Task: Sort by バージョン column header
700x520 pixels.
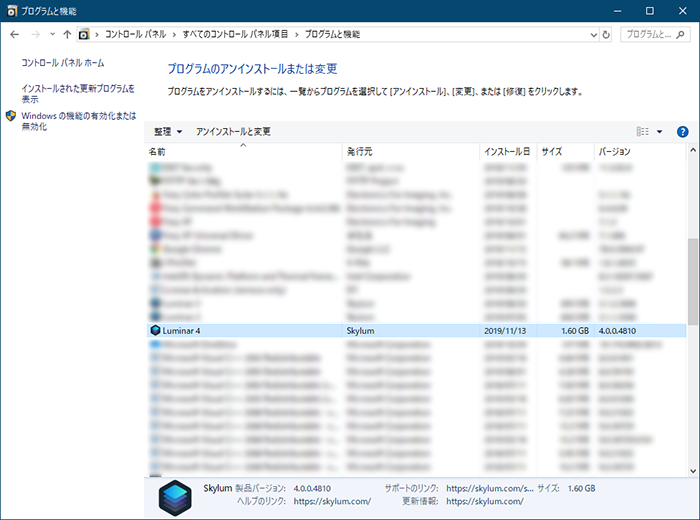Action: pyautogui.click(x=639, y=152)
